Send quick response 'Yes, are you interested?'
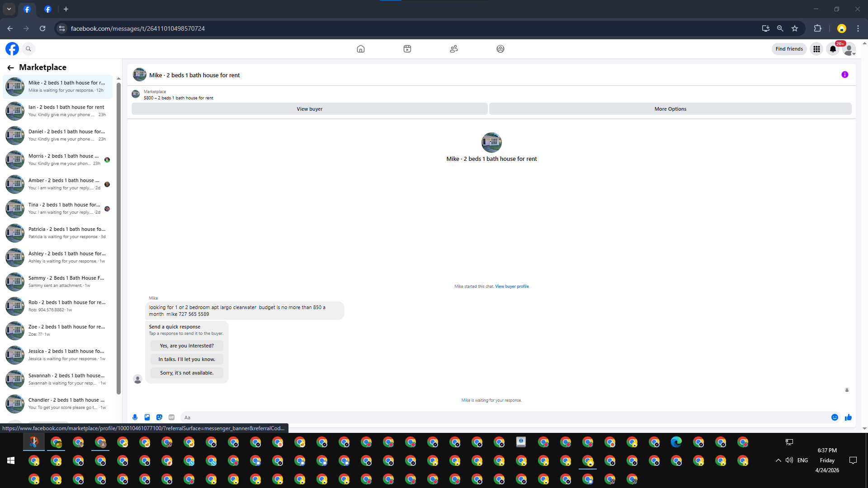The image size is (868, 488). pos(187,346)
